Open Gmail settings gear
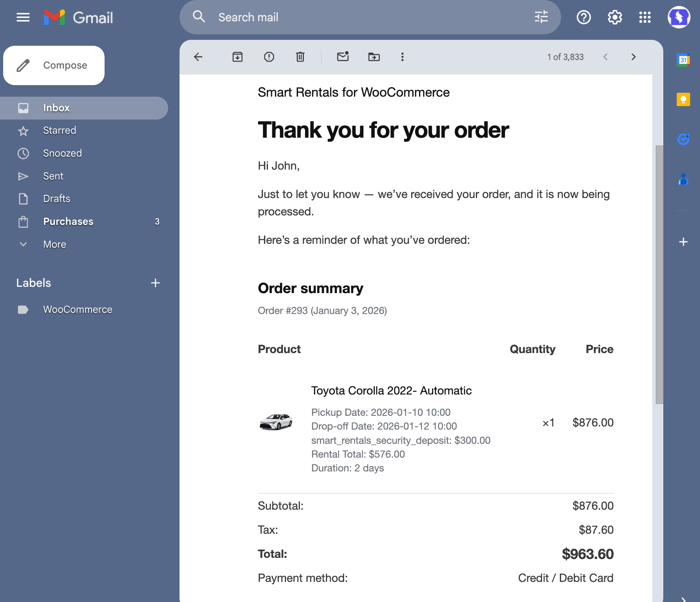700x602 pixels. click(x=614, y=17)
